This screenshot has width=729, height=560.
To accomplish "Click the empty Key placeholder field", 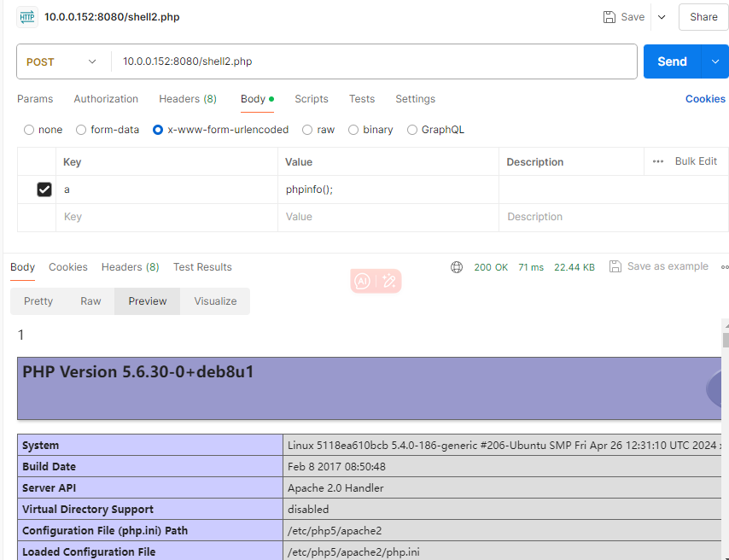I will pos(166,217).
